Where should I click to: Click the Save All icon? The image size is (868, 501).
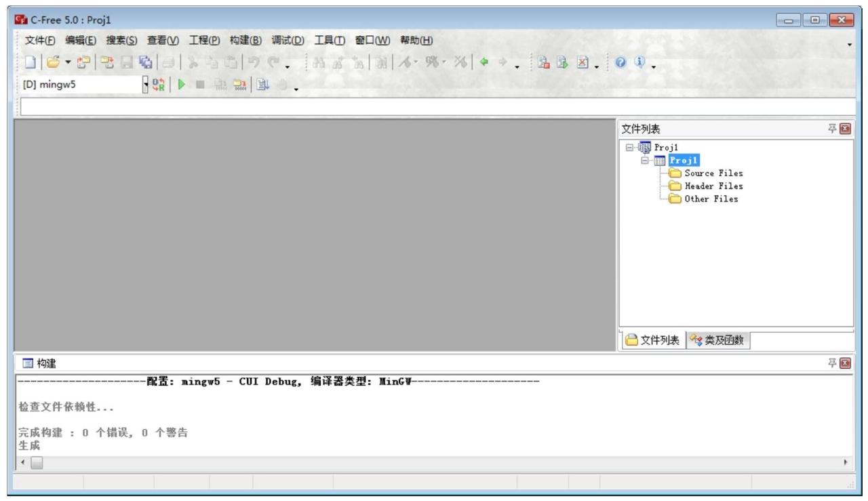145,62
